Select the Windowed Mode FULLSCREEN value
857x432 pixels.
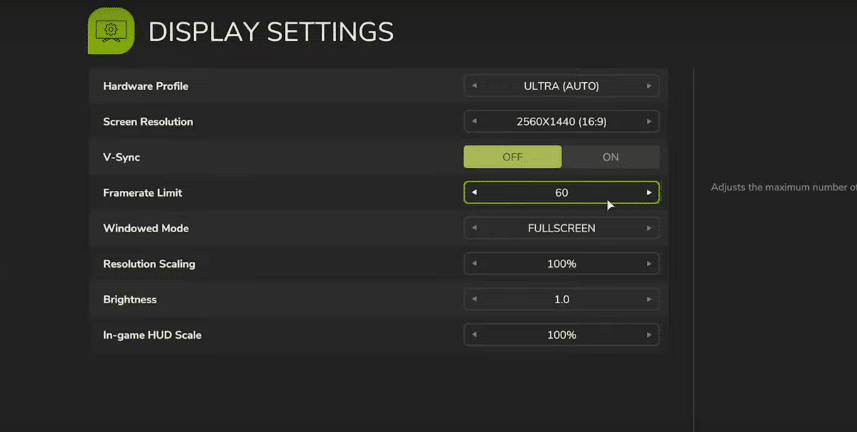coord(561,228)
